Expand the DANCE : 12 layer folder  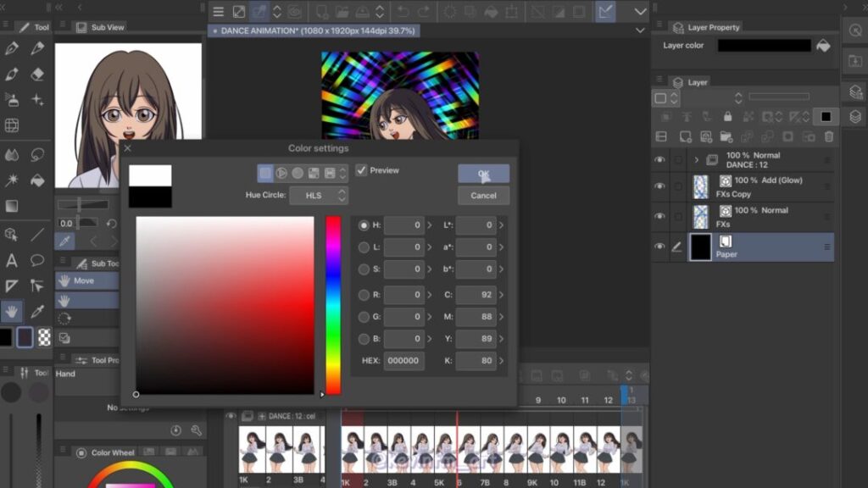[697, 160]
